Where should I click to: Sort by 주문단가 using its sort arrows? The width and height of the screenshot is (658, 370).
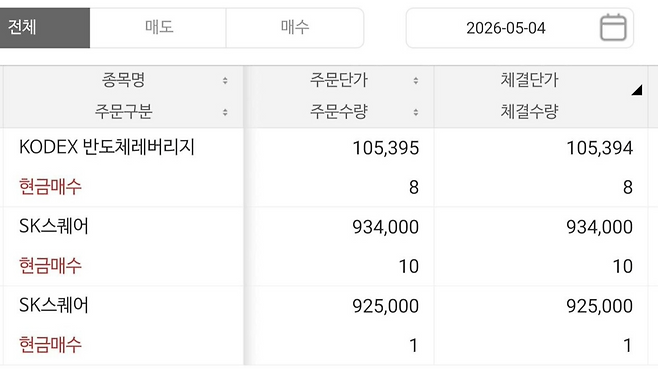click(415, 81)
